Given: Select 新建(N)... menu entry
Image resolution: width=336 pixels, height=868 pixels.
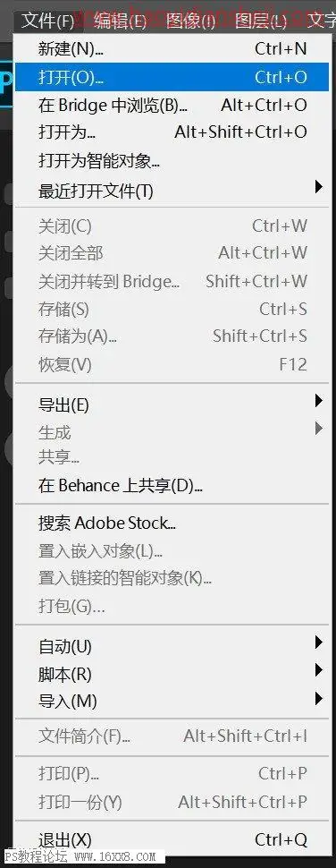Looking at the screenshot, I should [x=172, y=48].
